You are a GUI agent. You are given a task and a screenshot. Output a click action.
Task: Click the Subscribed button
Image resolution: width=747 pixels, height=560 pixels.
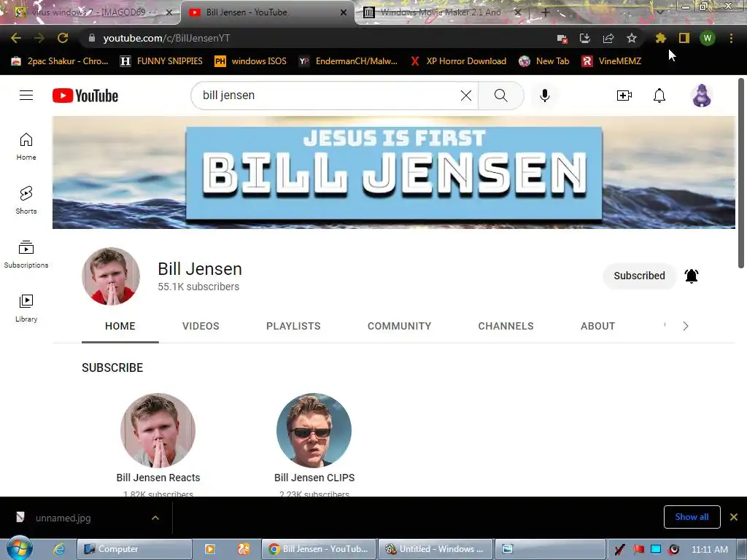(639, 276)
